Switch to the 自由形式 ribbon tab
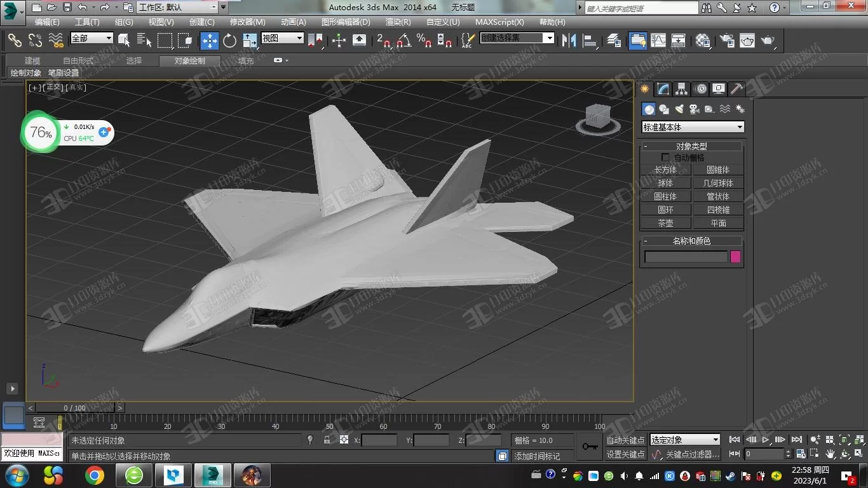868x488 pixels. coord(78,61)
